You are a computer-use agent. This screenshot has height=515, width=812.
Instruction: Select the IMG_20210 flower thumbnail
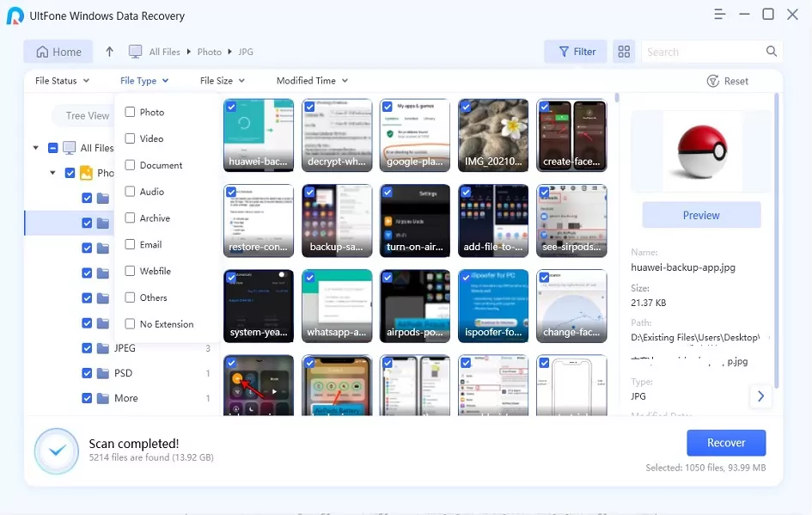pos(492,135)
